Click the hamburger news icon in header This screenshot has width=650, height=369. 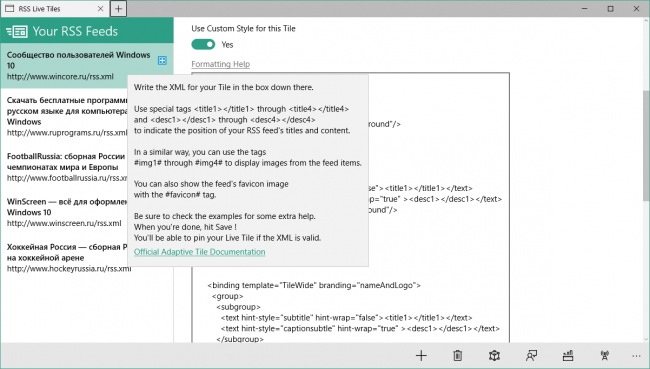point(17,32)
